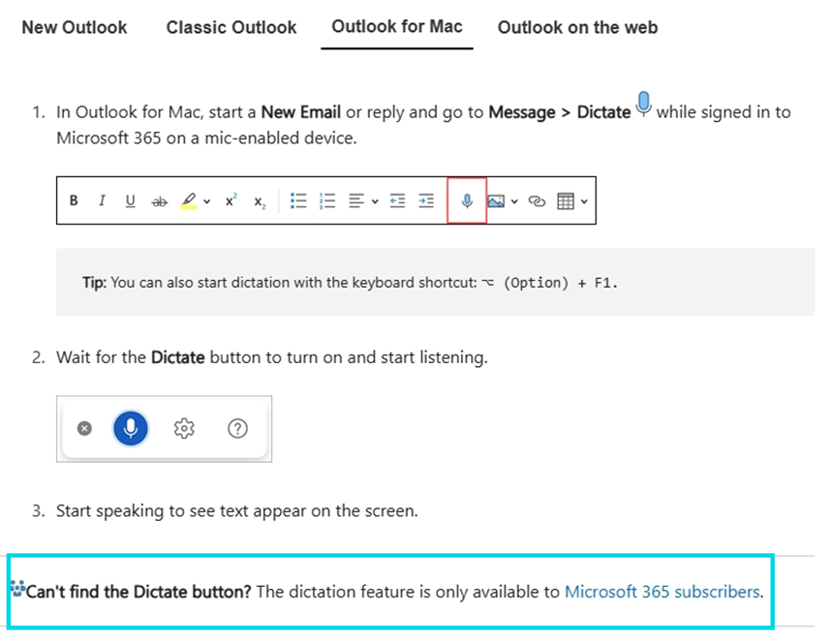831x644 pixels.
Task: Insert a numbered list
Action: [327, 200]
